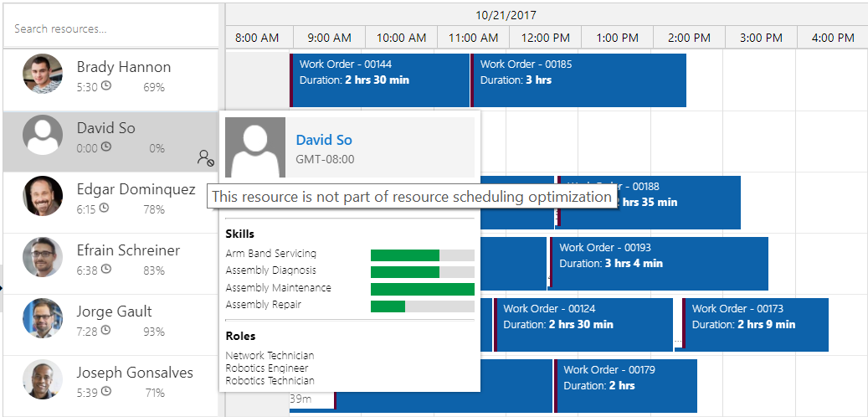Click the clock icon beside Joseph's 5:39
This screenshot has width=868, height=417.
[105, 392]
